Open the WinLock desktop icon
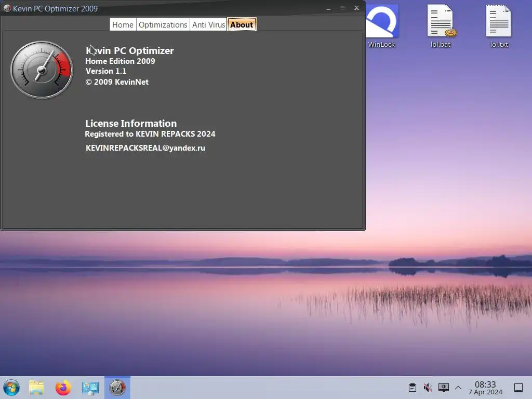 tap(381, 26)
